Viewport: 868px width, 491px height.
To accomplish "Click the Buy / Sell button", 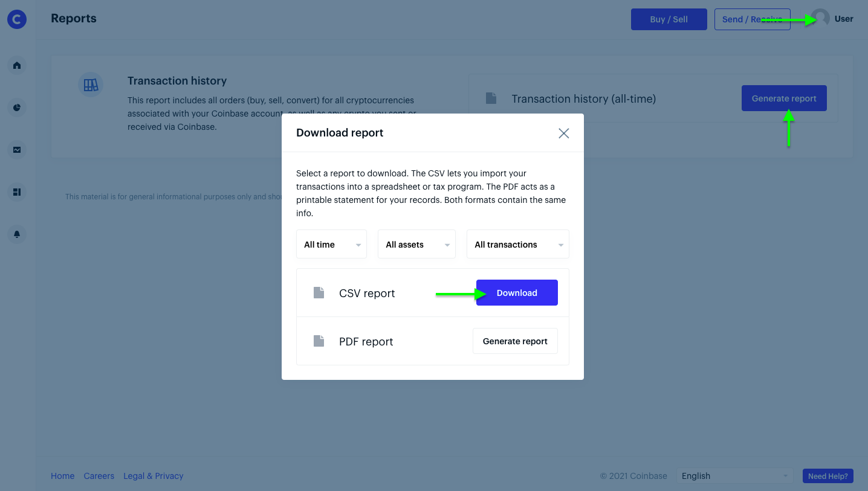I will point(669,19).
